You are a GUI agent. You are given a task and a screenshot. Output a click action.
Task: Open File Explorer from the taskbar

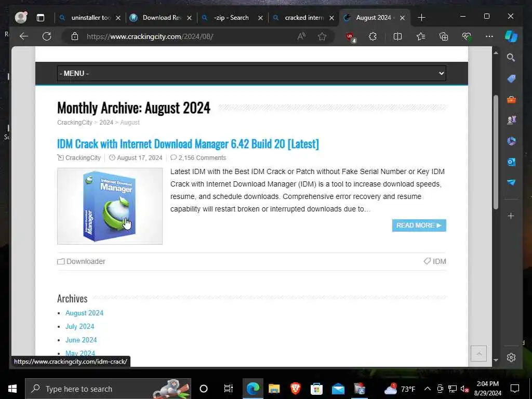coord(274,389)
